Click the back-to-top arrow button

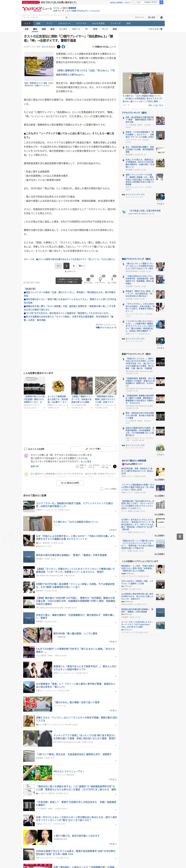point(180,536)
